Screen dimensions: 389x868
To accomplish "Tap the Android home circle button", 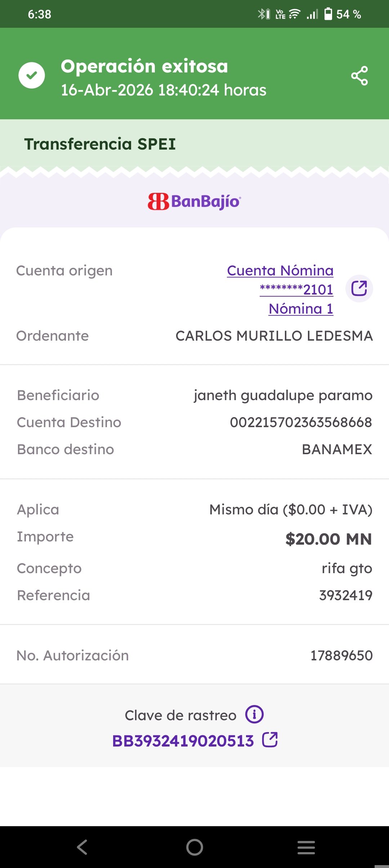I will pyautogui.click(x=194, y=847).
